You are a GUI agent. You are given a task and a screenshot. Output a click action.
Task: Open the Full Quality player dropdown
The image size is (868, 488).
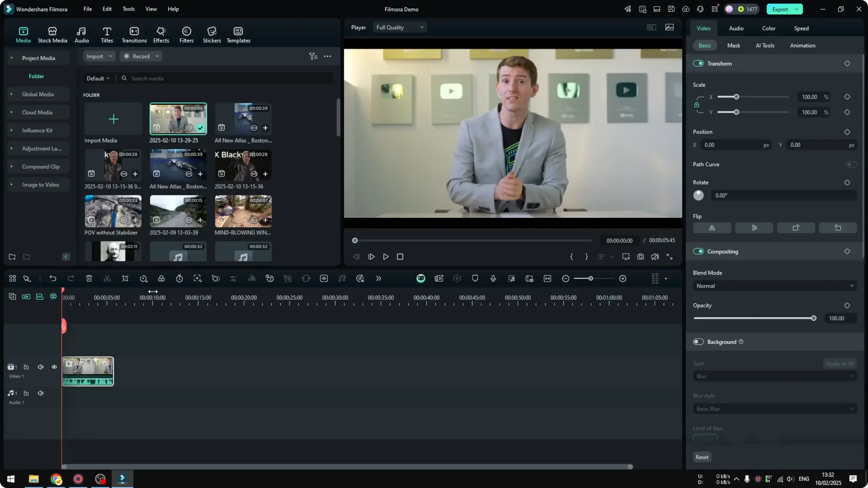click(x=400, y=27)
